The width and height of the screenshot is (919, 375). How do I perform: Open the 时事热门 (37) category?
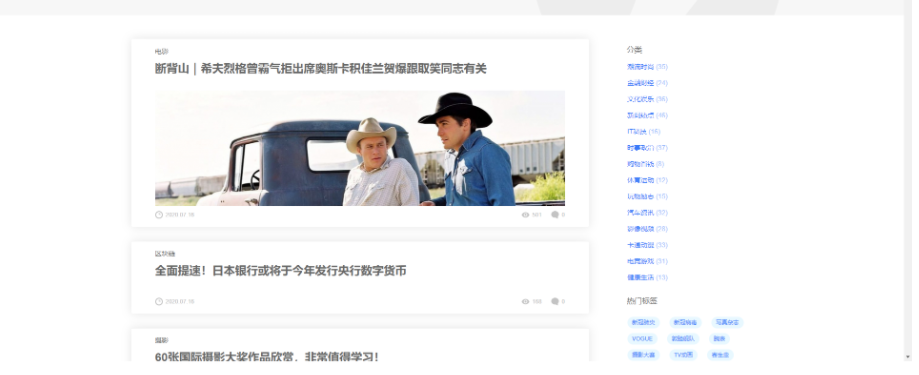(647, 148)
